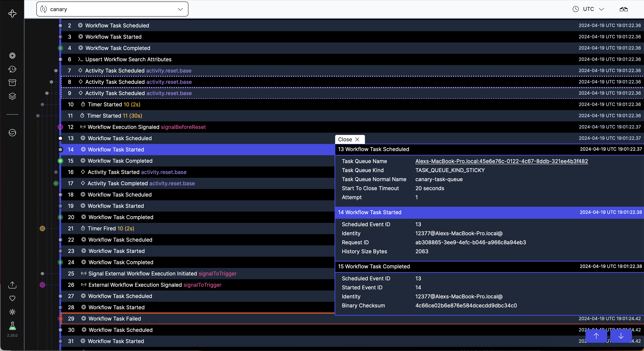This screenshot has height=351, width=644.
Task: Click the clock icon next to UTC
Action: [576, 9]
